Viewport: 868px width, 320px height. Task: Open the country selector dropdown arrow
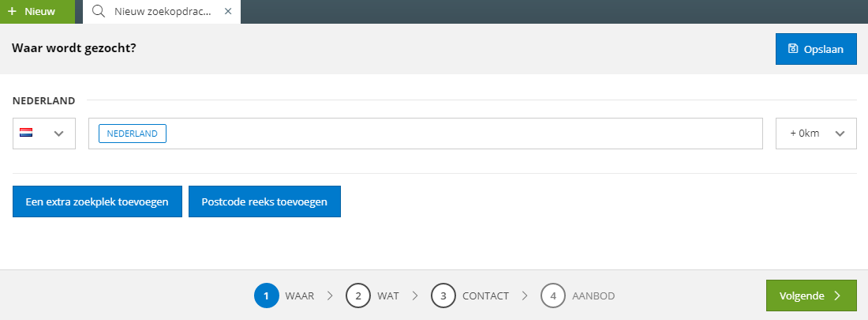(58, 134)
